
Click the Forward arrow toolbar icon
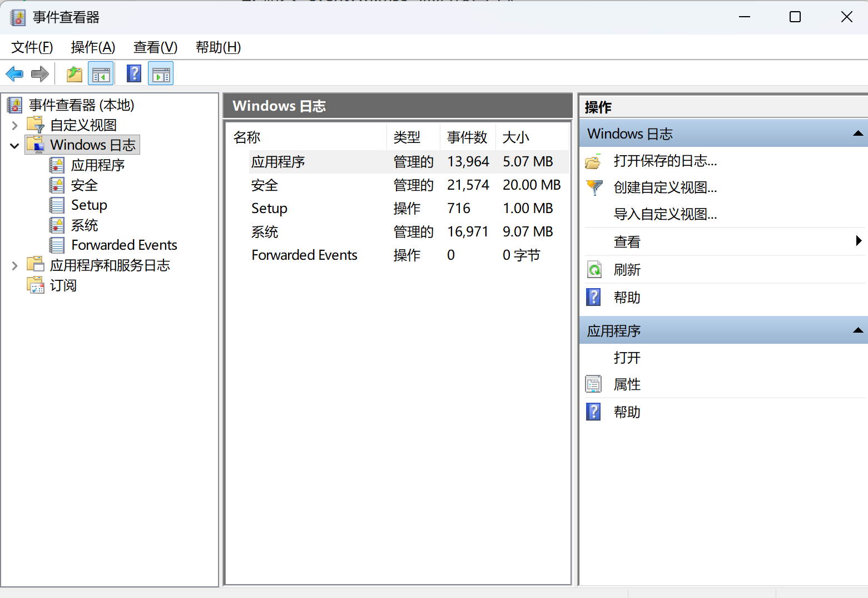click(x=40, y=73)
